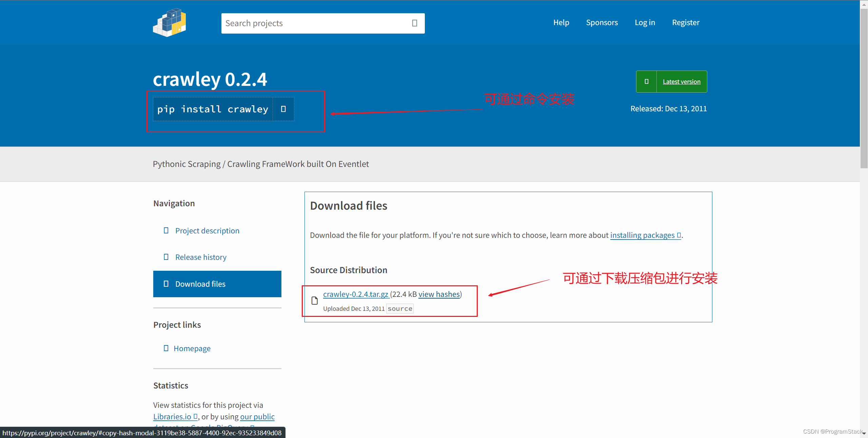Viewport: 868px width, 438px height.
Task: Click Uploaded Dec 13, 2011 text
Action: (354, 308)
